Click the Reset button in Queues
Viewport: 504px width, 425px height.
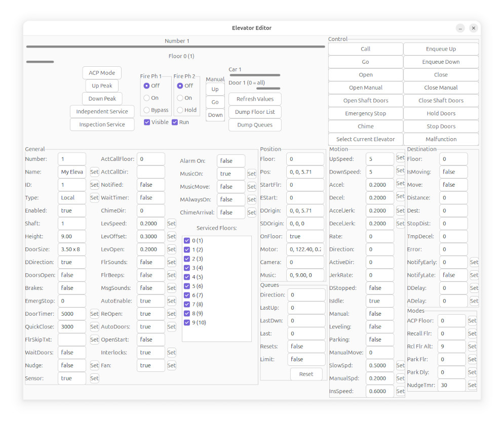click(306, 374)
